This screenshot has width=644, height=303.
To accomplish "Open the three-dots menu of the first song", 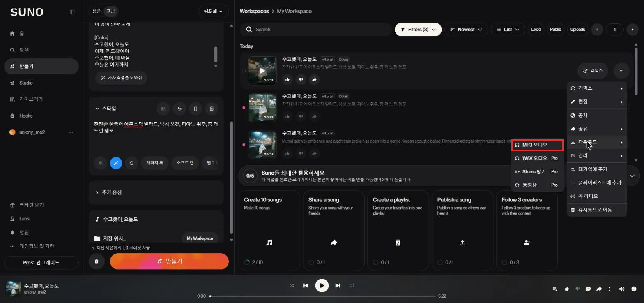I will 621,71.
